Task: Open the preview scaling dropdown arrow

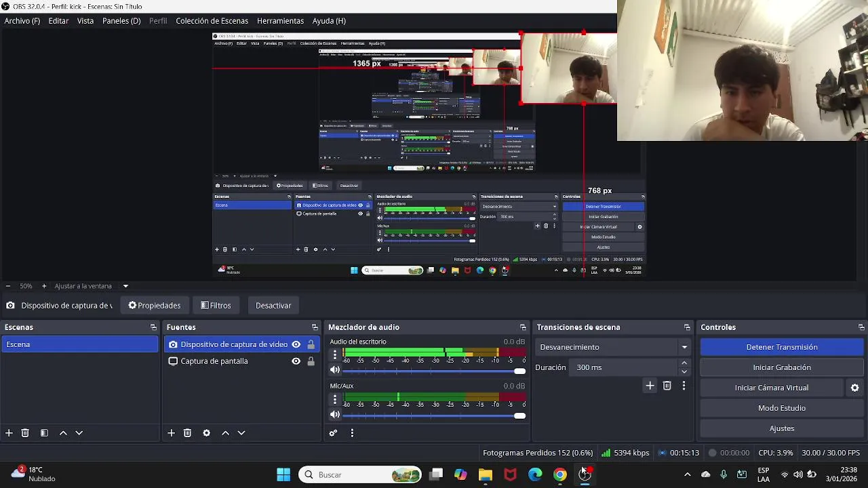Action: (125, 286)
